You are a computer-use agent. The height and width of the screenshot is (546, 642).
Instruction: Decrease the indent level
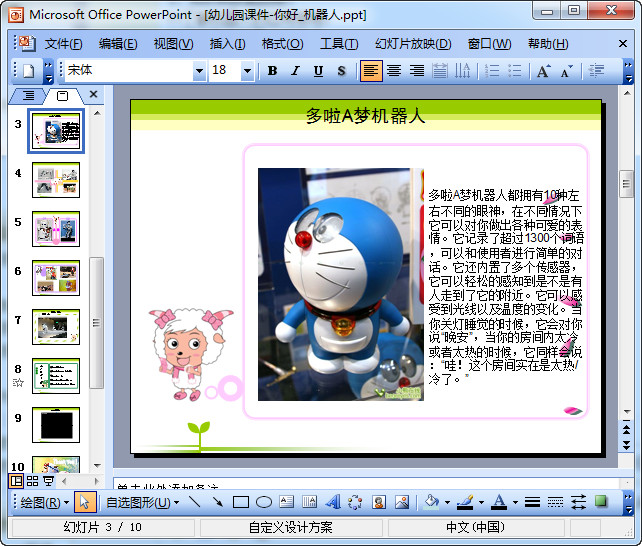coord(596,71)
